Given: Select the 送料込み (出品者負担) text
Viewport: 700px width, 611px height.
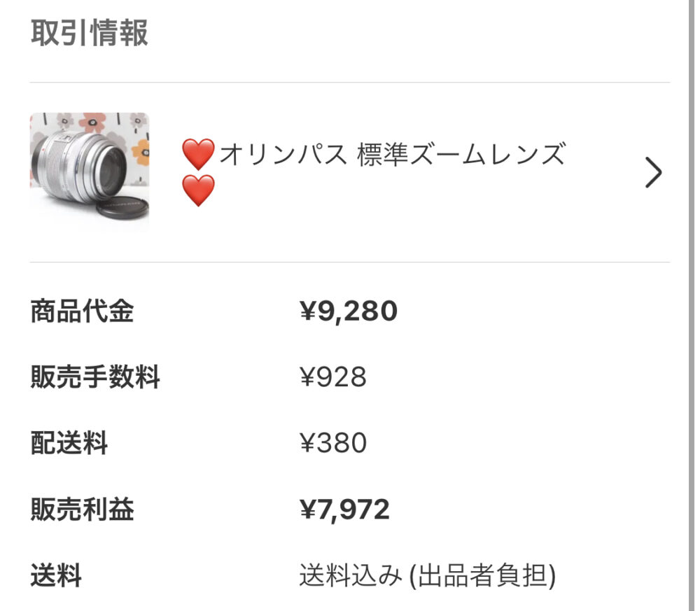Looking at the screenshot, I should click(x=428, y=577).
